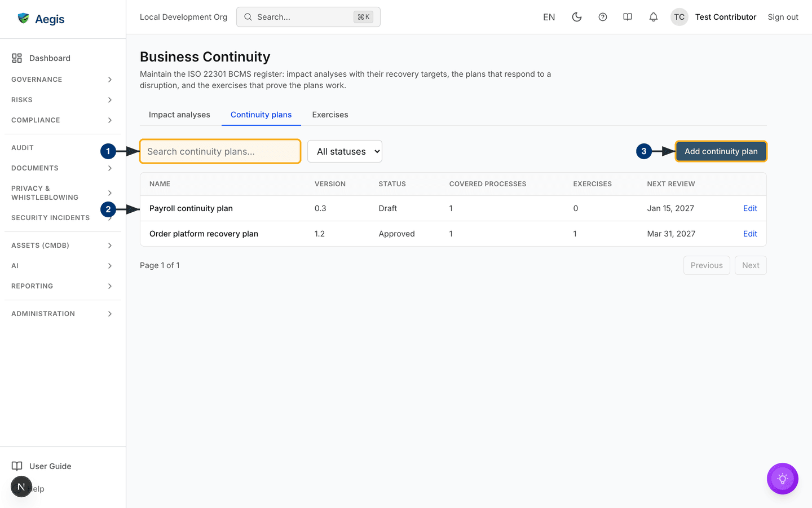The image size is (812, 508).
Task: Switch to the Exercises tab
Action: pyautogui.click(x=330, y=115)
